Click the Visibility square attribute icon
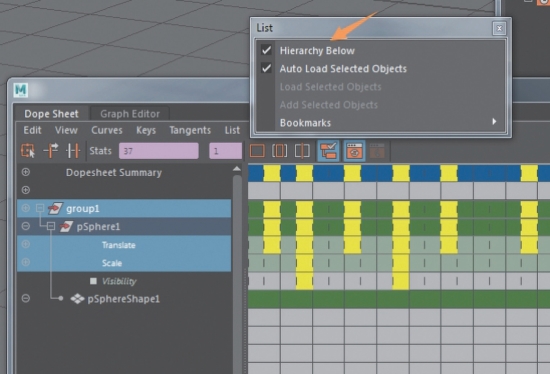550x374 pixels. [x=93, y=281]
